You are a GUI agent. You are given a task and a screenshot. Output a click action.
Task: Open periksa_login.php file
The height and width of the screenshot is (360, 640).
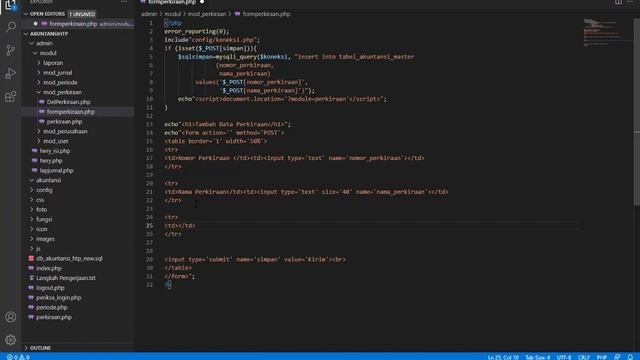pos(58,298)
